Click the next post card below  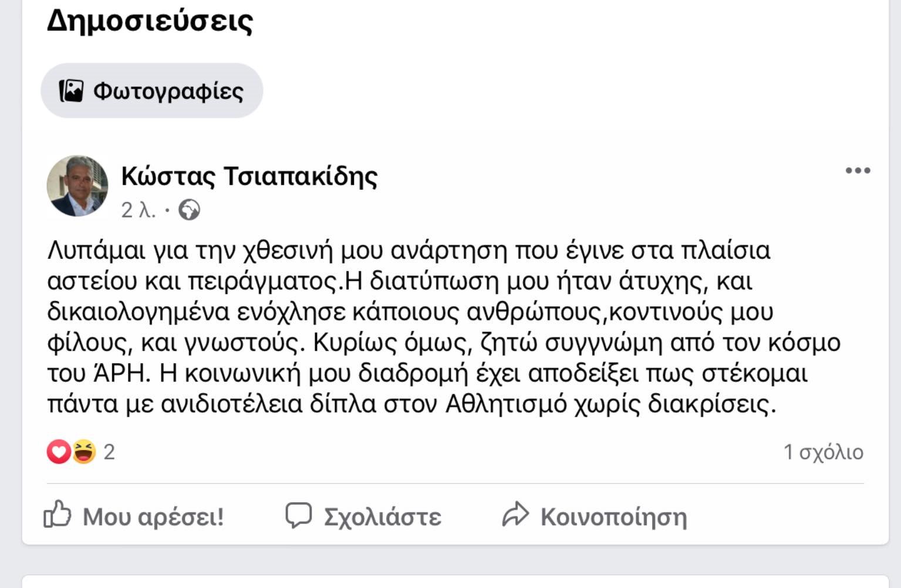pos(455,582)
